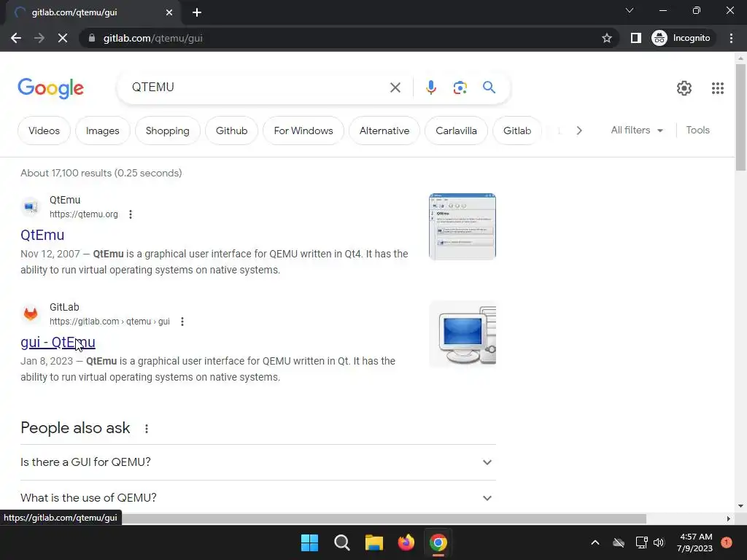
Task: Click the vertical scrollbar thumb
Action: pyautogui.click(x=740, y=117)
